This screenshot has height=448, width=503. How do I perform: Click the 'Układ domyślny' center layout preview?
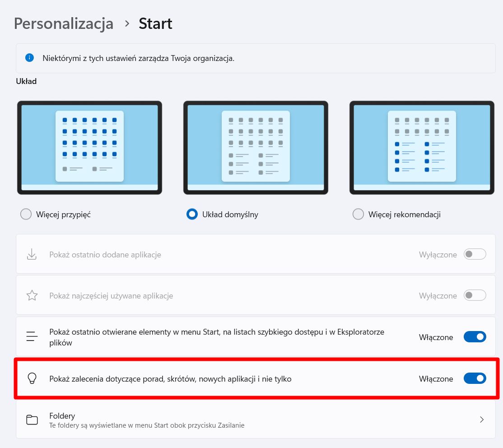(255, 147)
